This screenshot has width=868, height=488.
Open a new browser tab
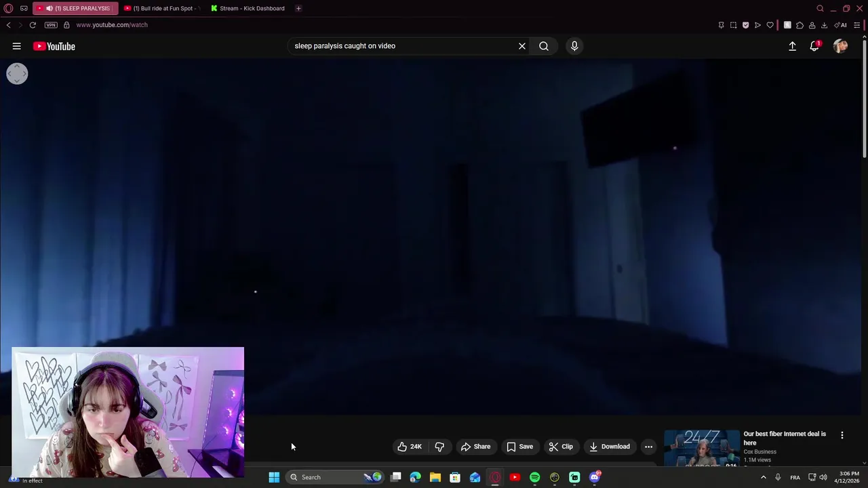(x=298, y=8)
